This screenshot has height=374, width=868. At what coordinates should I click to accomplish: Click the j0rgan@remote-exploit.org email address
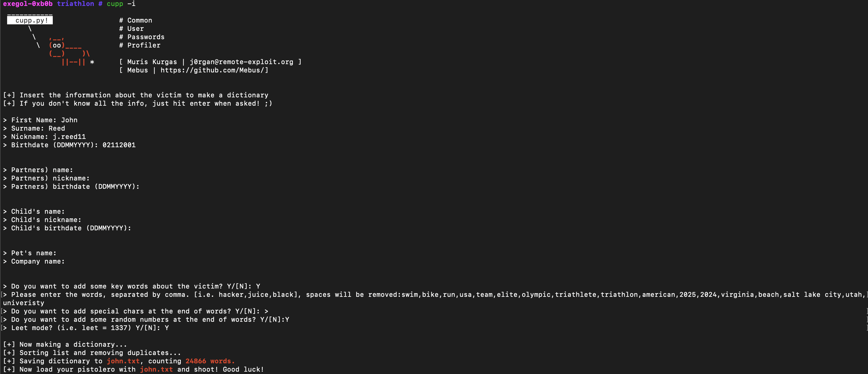tap(241, 62)
